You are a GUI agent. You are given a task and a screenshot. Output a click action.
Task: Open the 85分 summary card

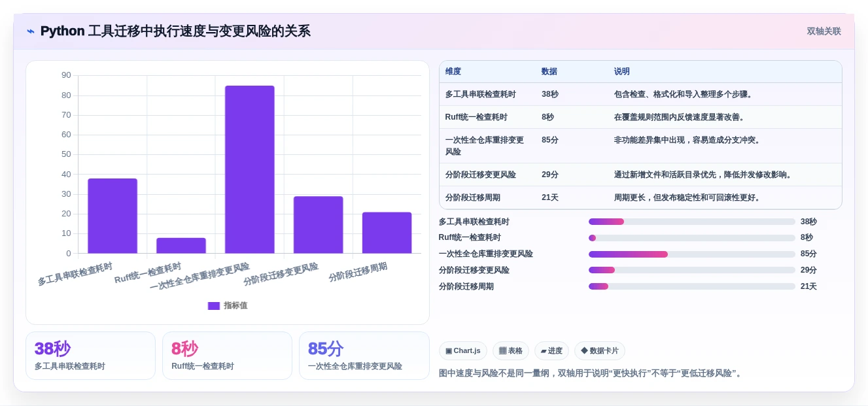(x=364, y=356)
